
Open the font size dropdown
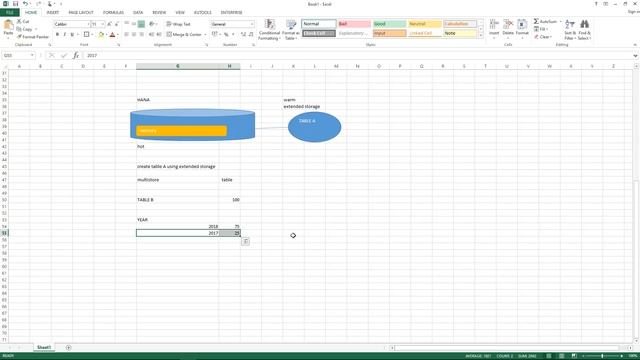[x=102, y=24]
